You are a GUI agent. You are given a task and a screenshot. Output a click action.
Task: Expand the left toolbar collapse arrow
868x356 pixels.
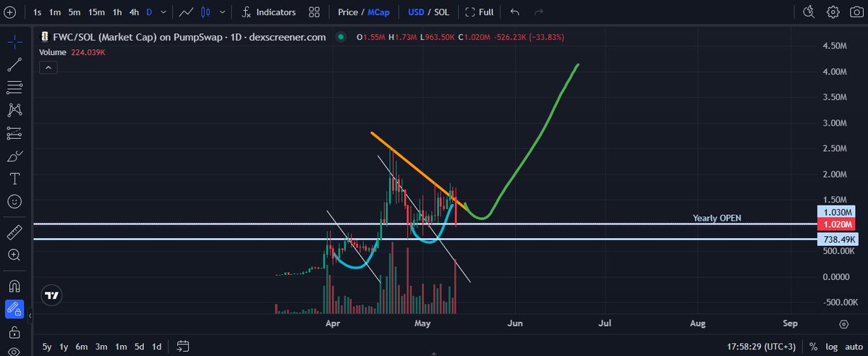tap(30, 316)
